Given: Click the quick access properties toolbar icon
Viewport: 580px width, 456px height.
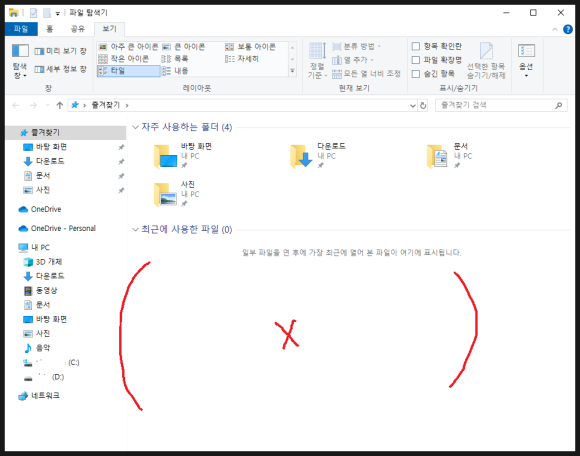Looking at the screenshot, I should (33, 13).
